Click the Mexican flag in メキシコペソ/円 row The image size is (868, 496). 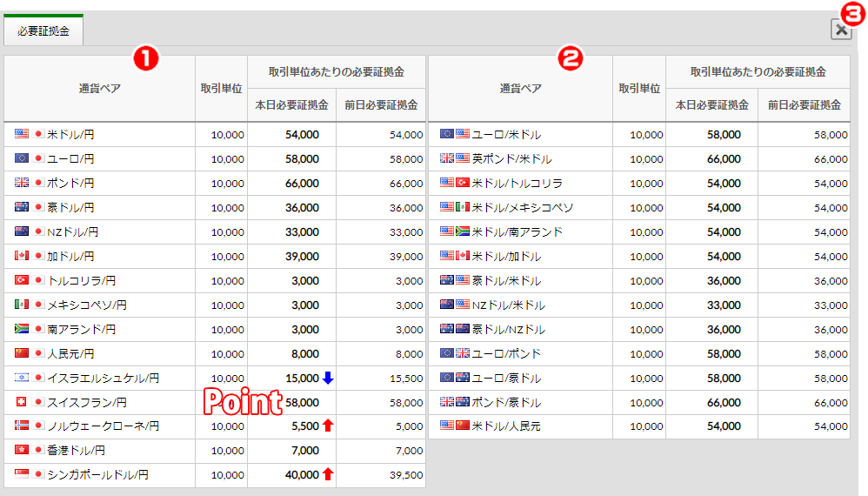point(22,305)
